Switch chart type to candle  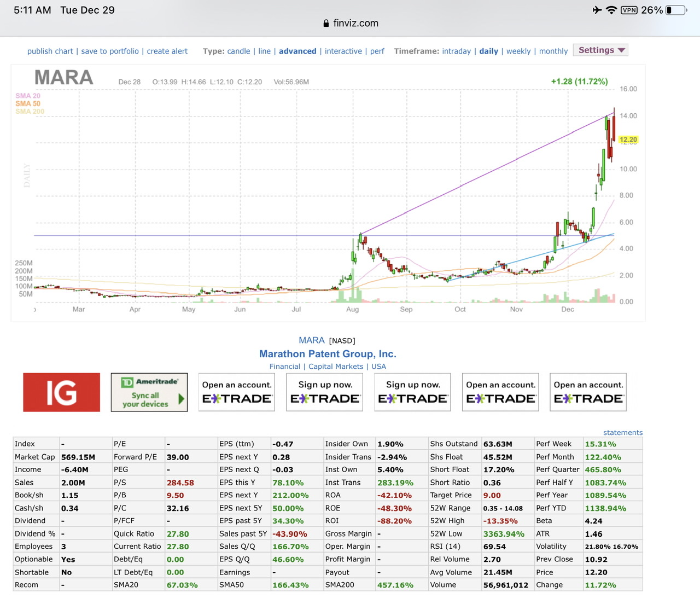tap(238, 51)
